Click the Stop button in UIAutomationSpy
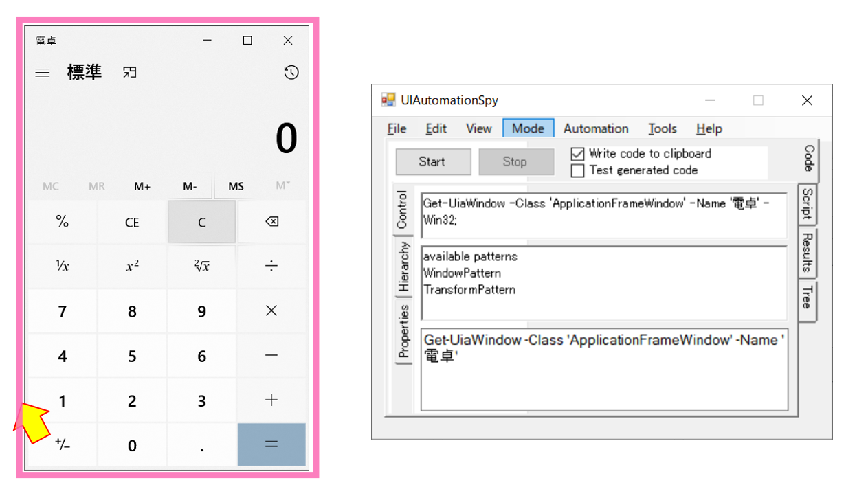 coord(515,162)
